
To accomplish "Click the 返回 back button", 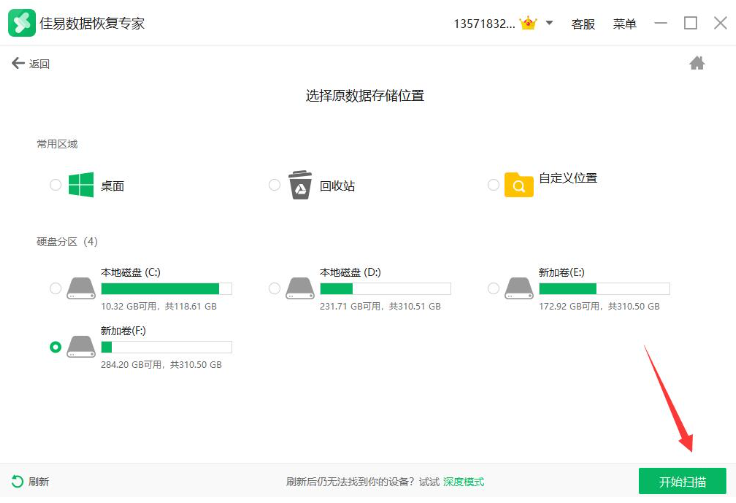I will pos(31,64).
